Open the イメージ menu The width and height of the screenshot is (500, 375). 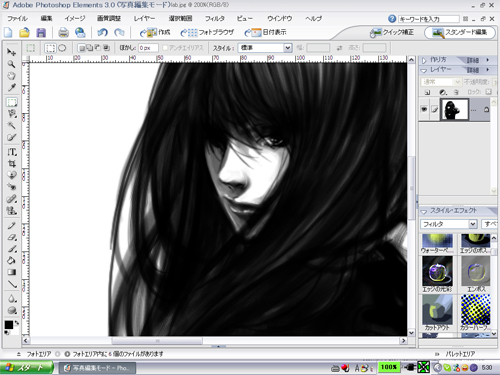(75, 19)
